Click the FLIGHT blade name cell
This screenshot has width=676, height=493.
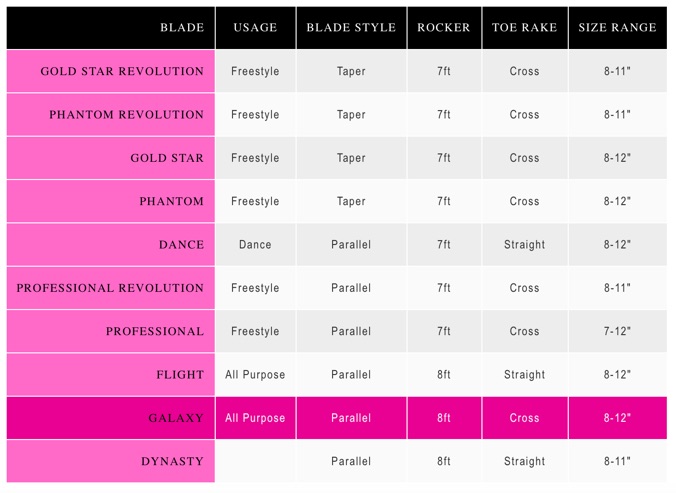pos(111,374)
